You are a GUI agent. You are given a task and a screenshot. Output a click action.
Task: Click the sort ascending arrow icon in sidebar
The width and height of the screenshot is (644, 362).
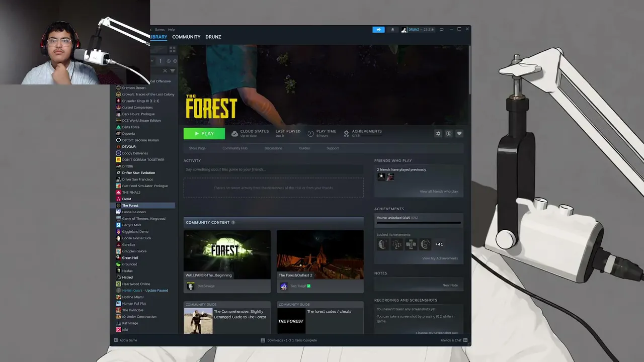tap(160, 61)
